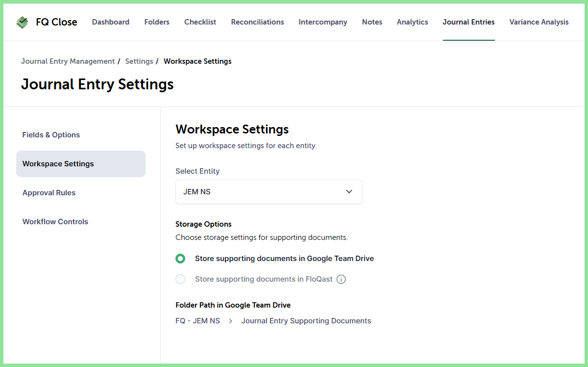Image resolution: width=588 pixels, height=367 pixels.
Task: Click the Journal Entry Settings page heading
Action: coord(97,84)
